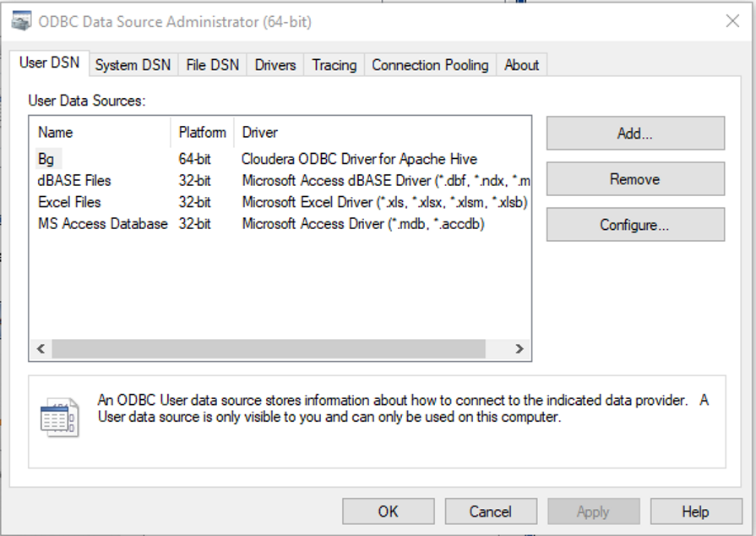Click the left arrow of the horizontal scrollbar
This screenshot has width=756, height=536.
tap(40, 347)
